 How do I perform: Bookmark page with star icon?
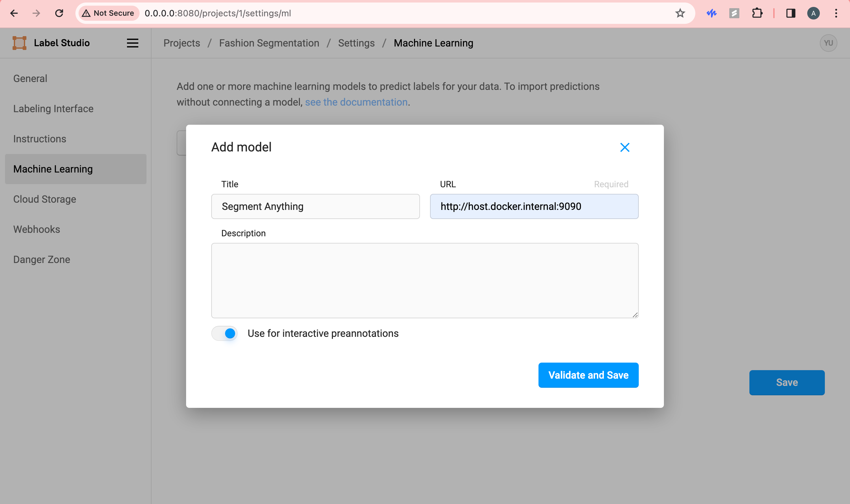(x=680, y=13)
